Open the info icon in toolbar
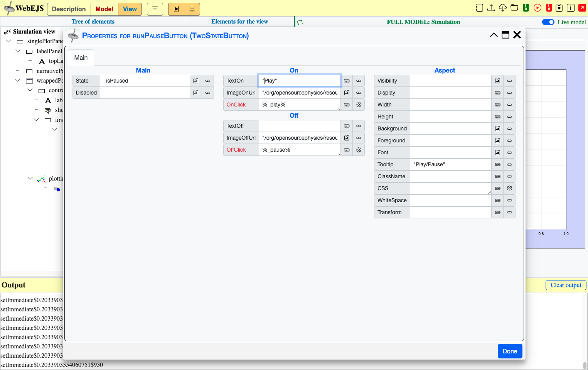This screenshot has width=588, height=370. tap(571, 8)
